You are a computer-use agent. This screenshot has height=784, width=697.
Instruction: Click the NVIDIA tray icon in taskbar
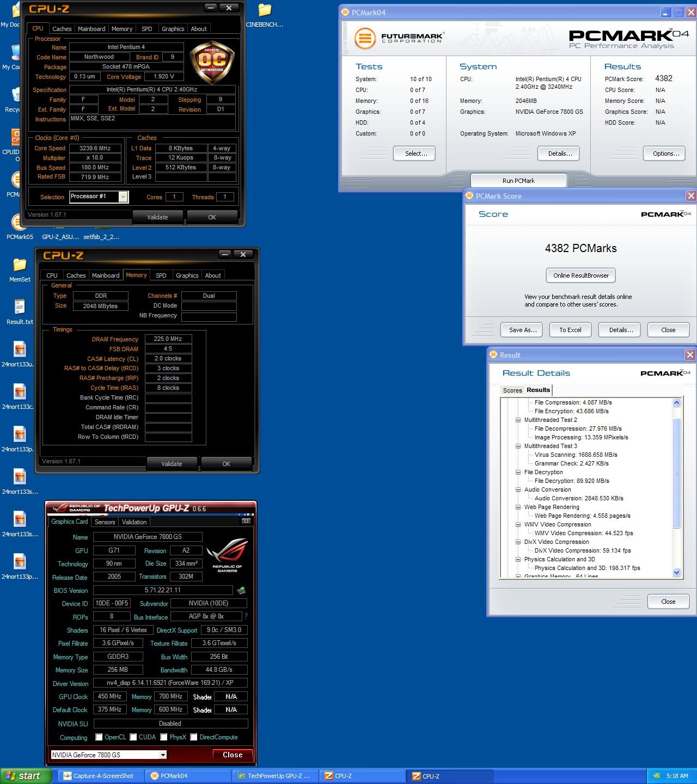coord(657,776)
